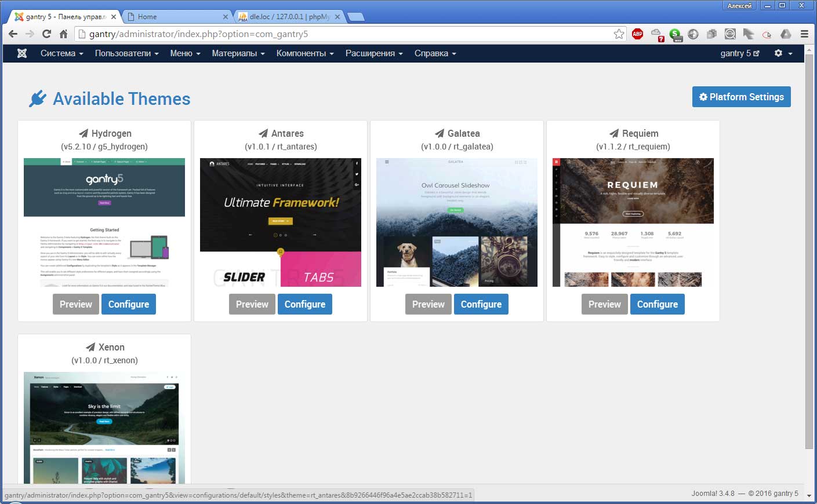The height and width of the screenshot is (504, 817).
Task: Open the Chrome hamburger menu
Action: tap(804, 34)
